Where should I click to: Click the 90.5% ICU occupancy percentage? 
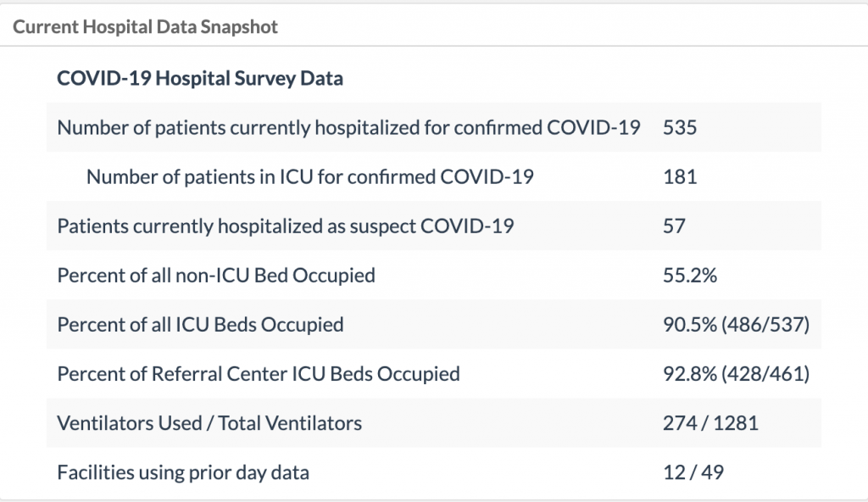pos(690,325)
